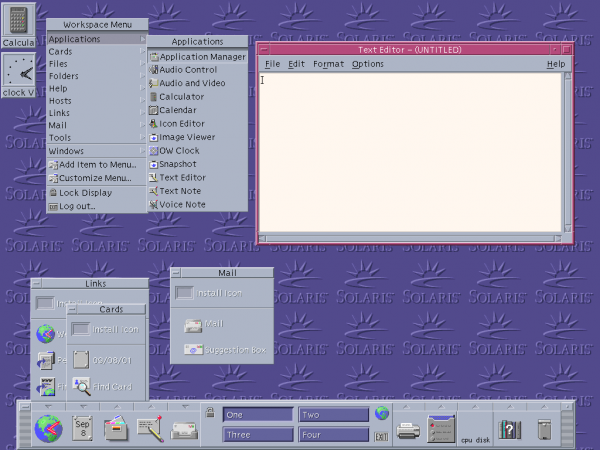Click Install Icon in the Mail subpanel
The height and width of the screenshot is (450, 600).
184,293
